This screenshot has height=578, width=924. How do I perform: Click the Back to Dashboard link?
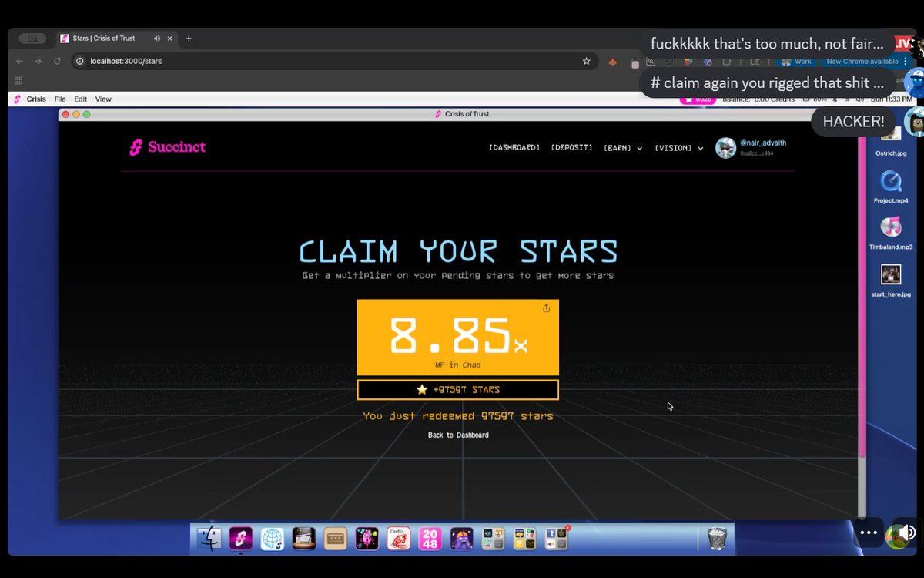(458, 435)
